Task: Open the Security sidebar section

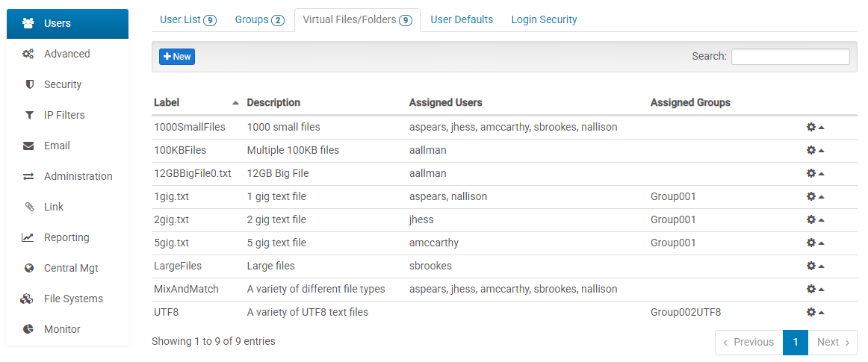Action: (x=67, y=84)
